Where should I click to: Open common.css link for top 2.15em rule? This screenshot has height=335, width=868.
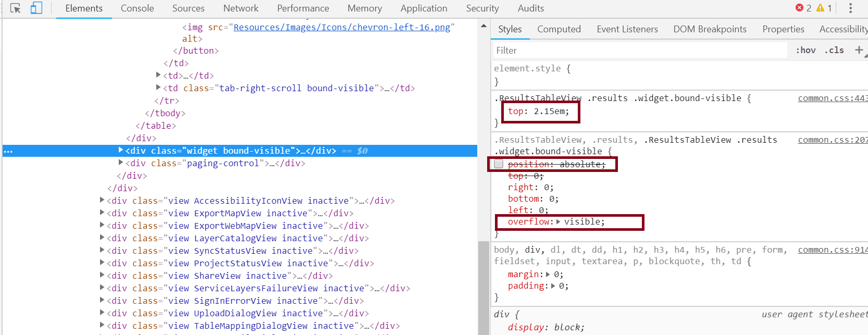pos(833,98)
